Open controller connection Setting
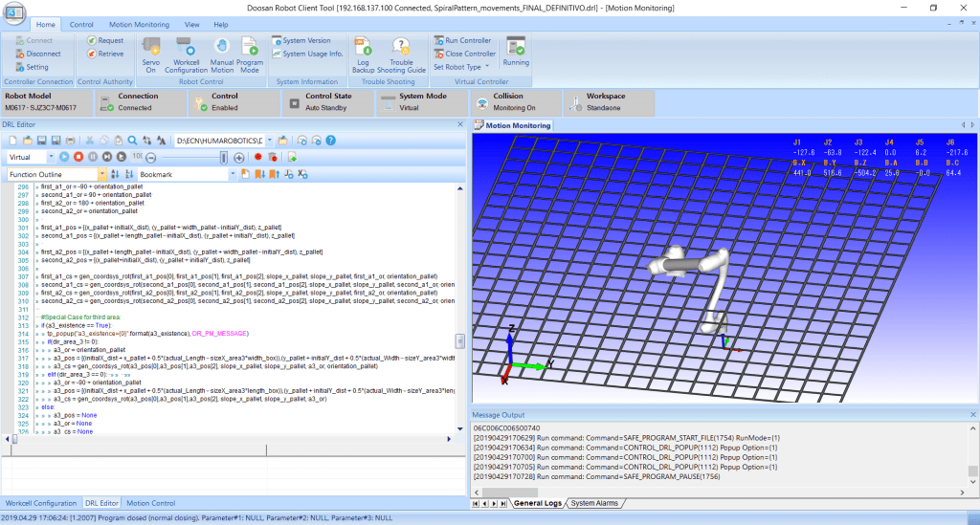Screen dimensions: 980x525 coord(32,67)
